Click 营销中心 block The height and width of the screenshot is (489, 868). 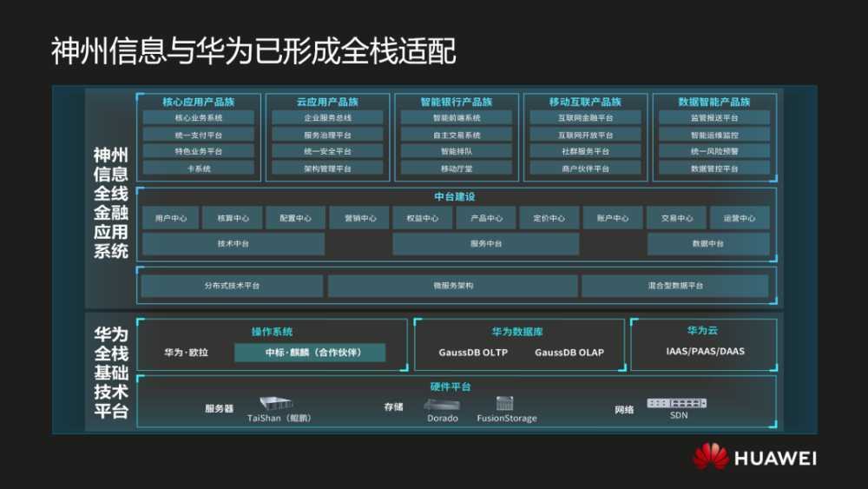(360, 218)
